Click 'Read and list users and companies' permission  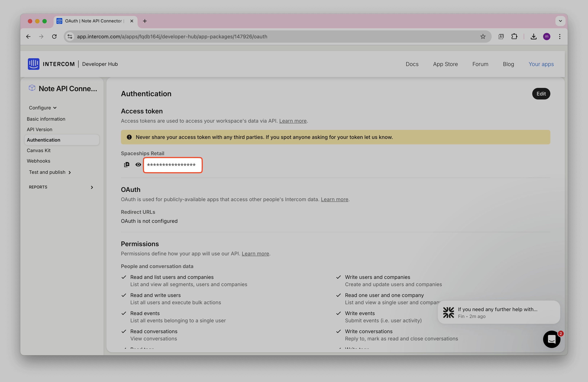172,277
